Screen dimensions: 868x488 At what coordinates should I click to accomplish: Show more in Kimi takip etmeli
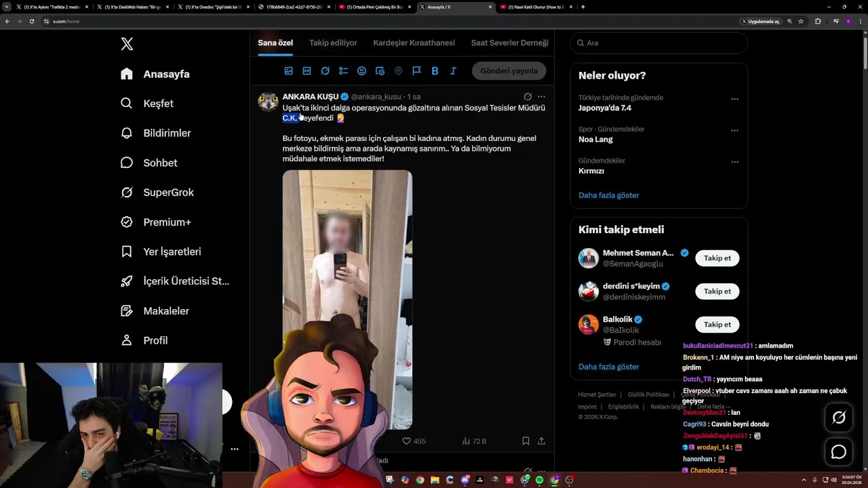coord(608,367)
